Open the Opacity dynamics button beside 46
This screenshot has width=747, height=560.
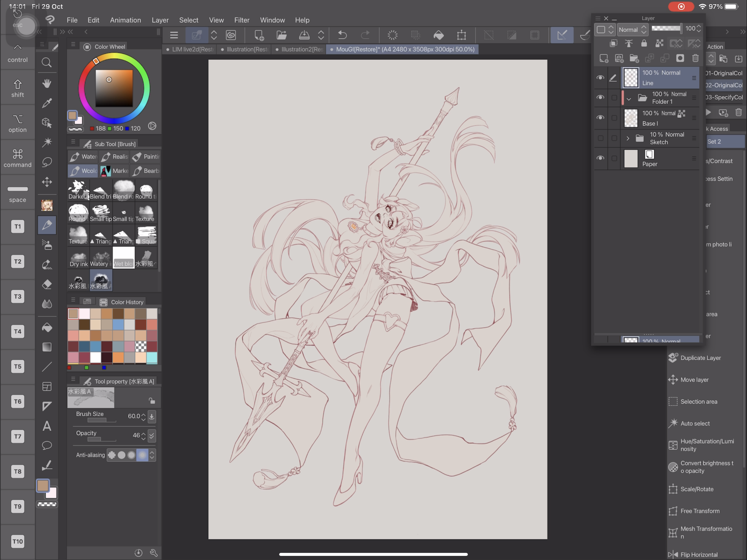point(152,436)
